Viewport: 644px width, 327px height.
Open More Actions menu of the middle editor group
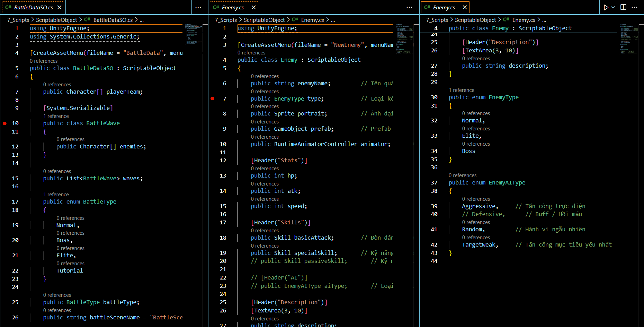point(409,7)
